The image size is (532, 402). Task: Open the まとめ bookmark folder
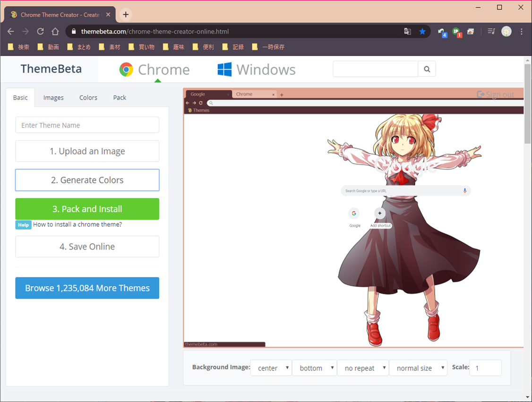tap(79, 47)
